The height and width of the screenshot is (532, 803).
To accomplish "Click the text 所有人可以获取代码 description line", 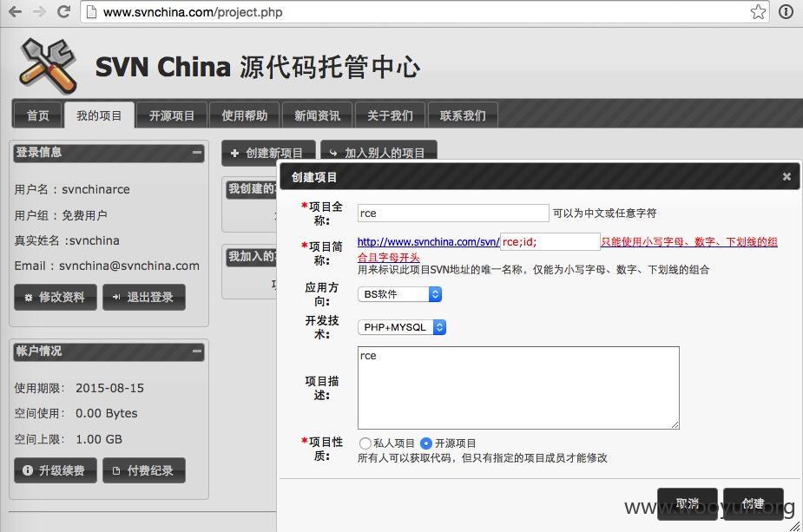I will pos(482,457).
